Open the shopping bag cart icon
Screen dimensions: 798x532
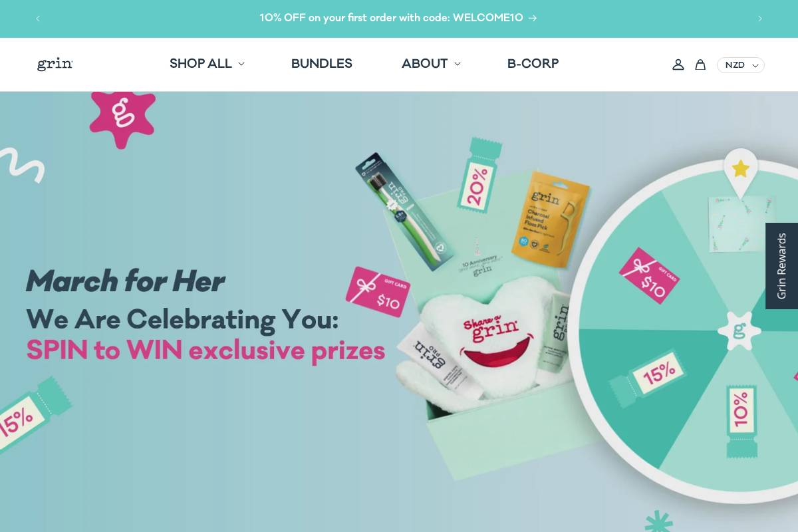tap(700, 65)
